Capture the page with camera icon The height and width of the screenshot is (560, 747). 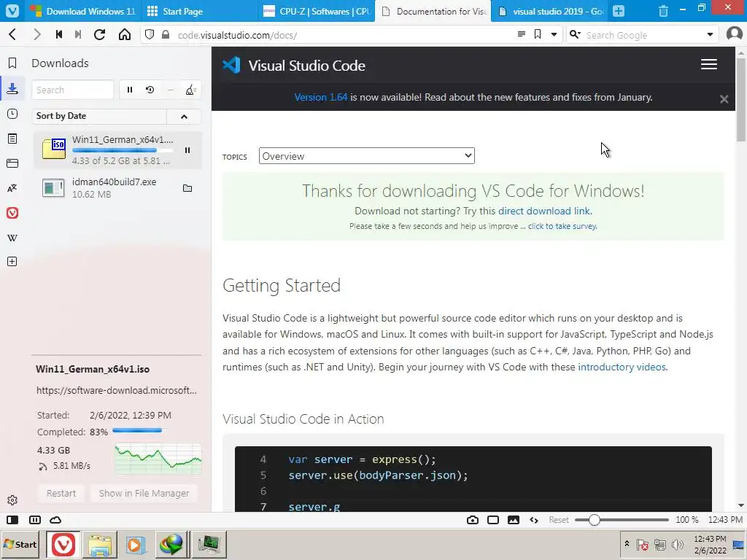(473, 519)
